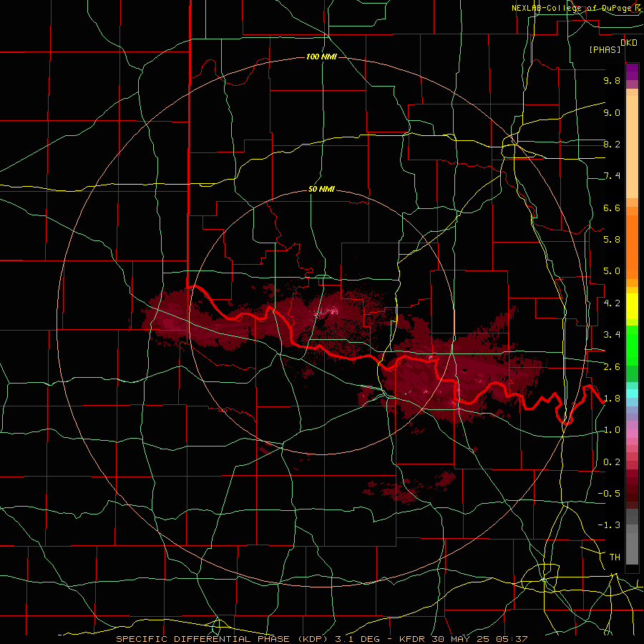Pick the purple top segment of the color bar
The width and height of the screenshot is (644, 644).
[x=632, y=72]
